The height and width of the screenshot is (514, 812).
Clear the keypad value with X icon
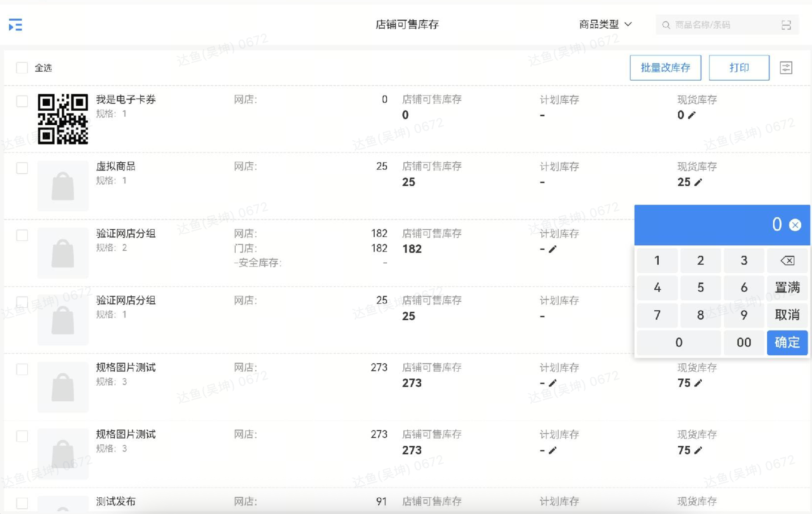(x=795, y=225)
